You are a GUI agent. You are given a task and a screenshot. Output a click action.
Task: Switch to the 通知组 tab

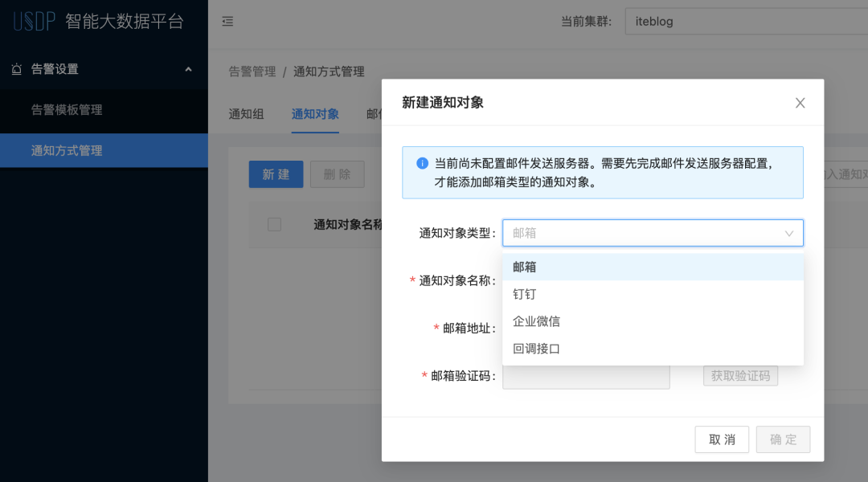tap(246, 114)
